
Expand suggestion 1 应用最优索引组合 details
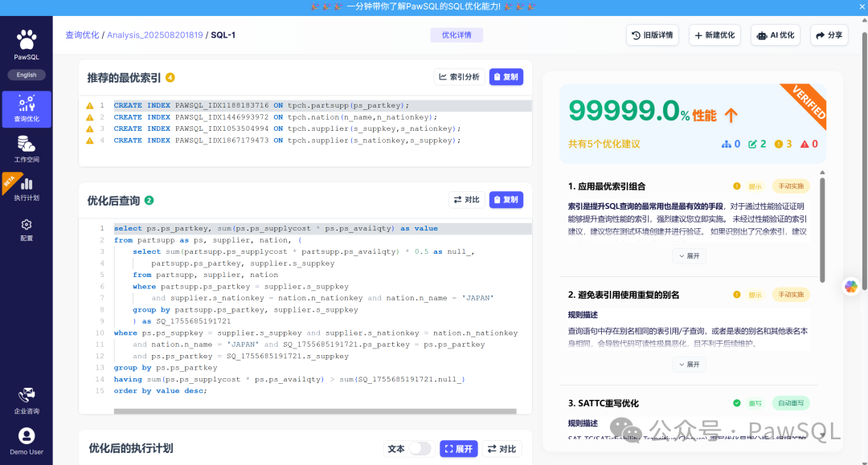(690, 256)
